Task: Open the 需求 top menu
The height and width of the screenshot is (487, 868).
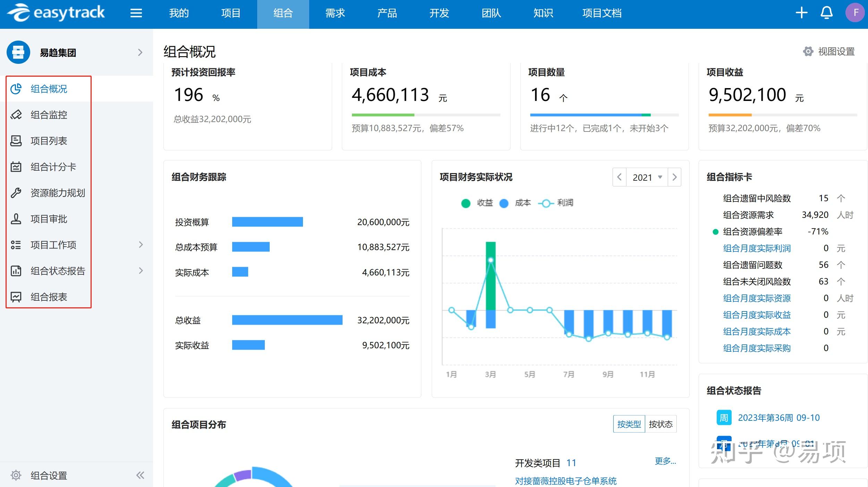Action: 335,13
